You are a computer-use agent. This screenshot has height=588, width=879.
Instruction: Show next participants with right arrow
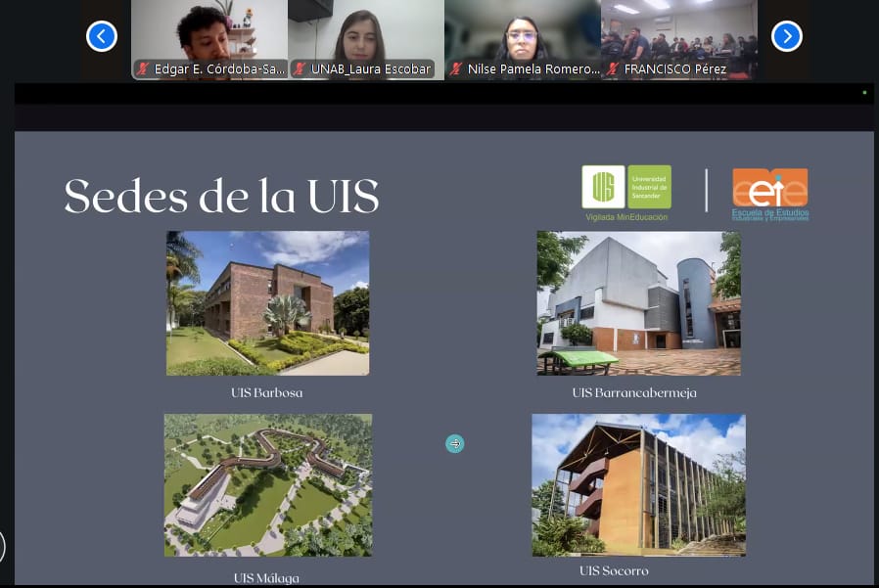click(787, 36)
